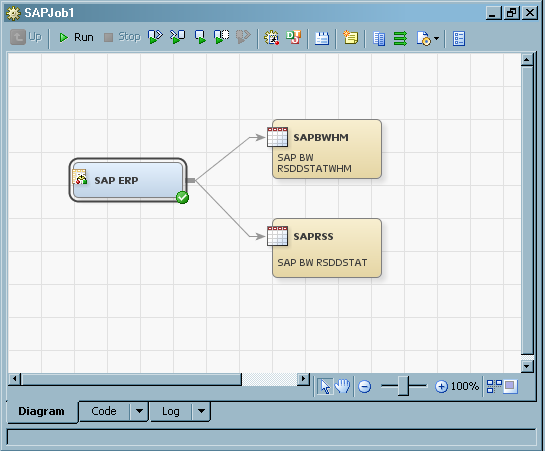Click Continue run icon with dashed box
Image resolution: width=545 pixels, height=453 pixels.
tap(221, 37)
